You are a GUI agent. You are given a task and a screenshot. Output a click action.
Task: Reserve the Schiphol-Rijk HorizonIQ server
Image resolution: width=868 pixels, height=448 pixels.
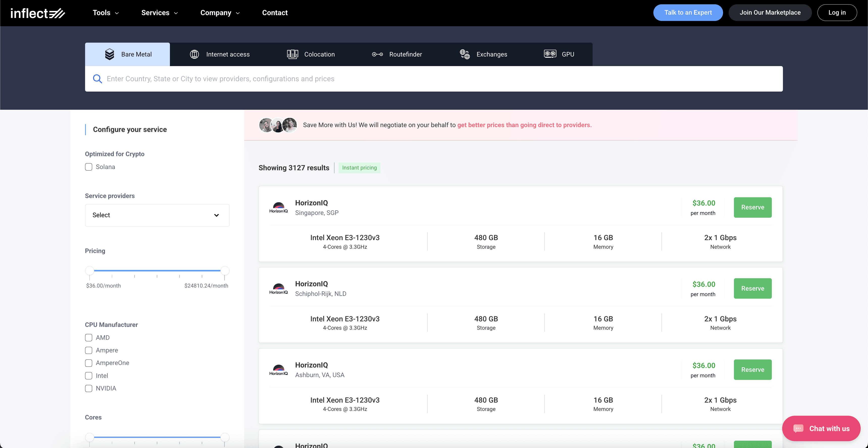click(x=752, y=289)
